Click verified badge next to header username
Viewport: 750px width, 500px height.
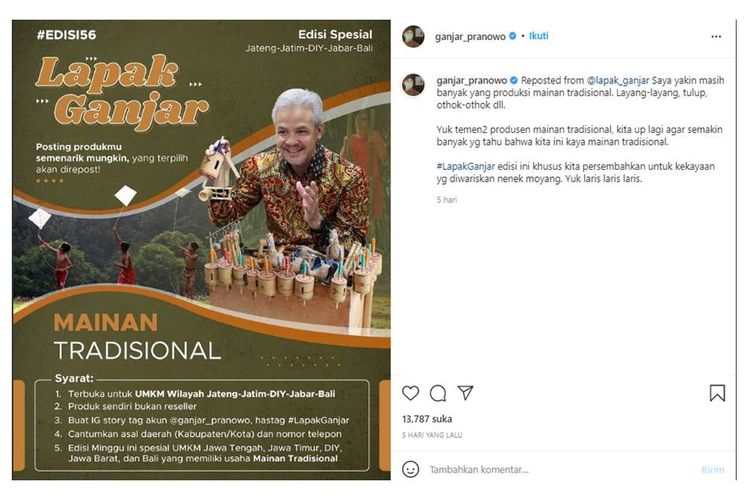pyautogui.click(x=513, y=36)
